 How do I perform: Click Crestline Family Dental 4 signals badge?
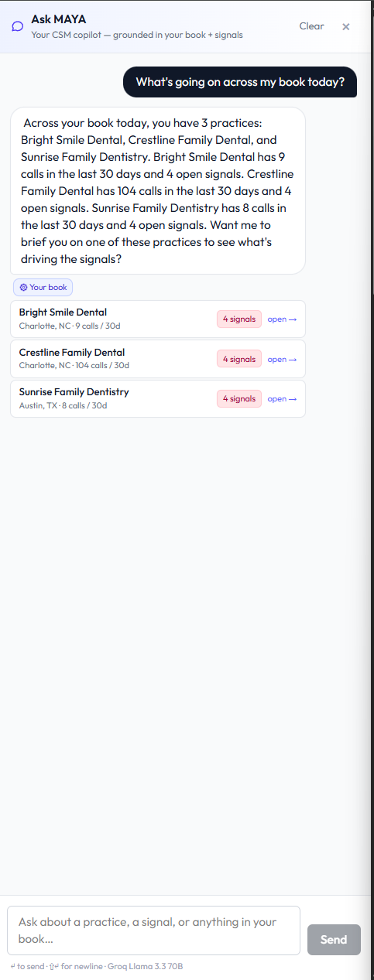tap(239, 359)
